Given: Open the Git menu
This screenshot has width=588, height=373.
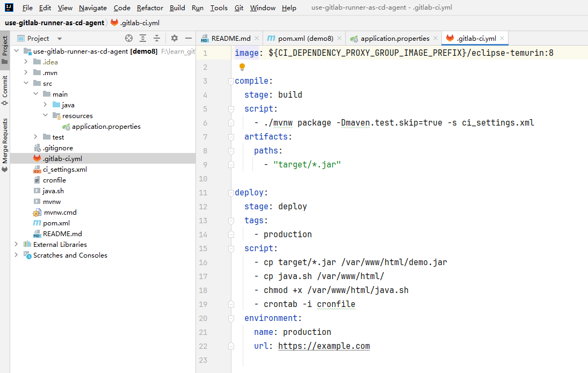Looking at the screenshot, I should click(239, 8).
